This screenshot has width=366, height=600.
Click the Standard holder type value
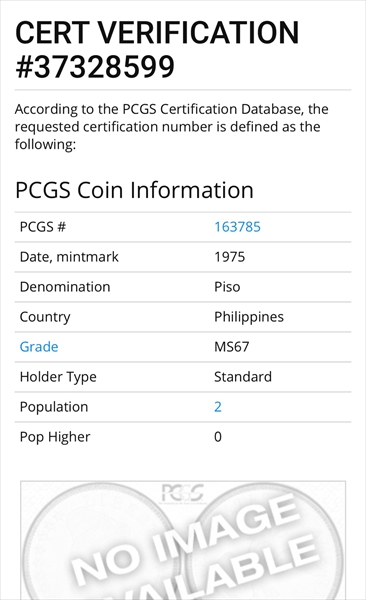pyautogui.click(x=243, y=377)
